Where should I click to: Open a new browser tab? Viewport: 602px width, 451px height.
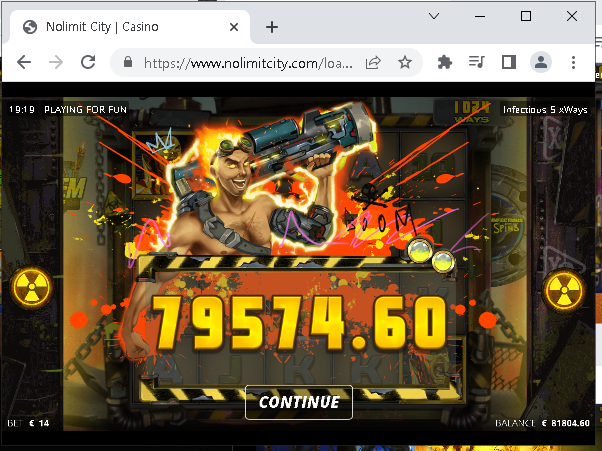[272, 27]
